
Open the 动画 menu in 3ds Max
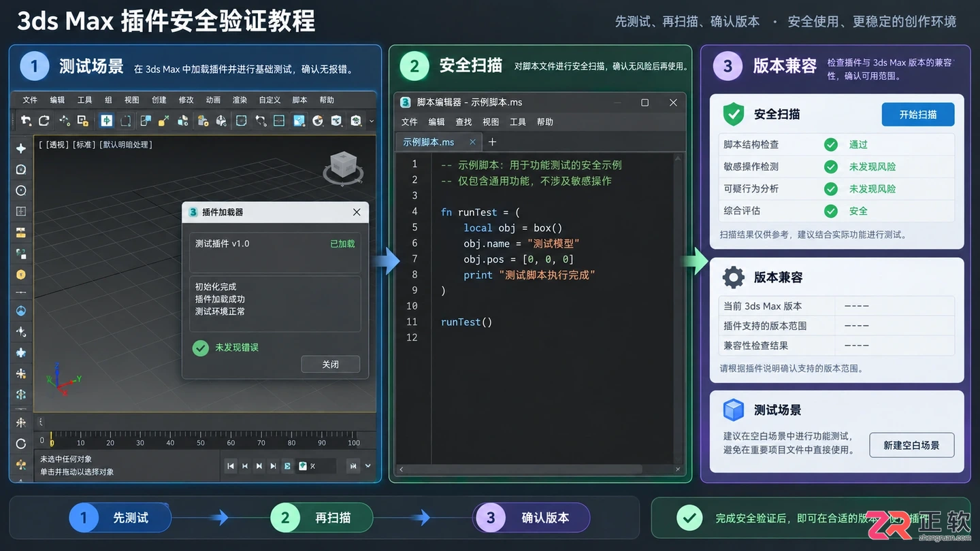point(213,100)
